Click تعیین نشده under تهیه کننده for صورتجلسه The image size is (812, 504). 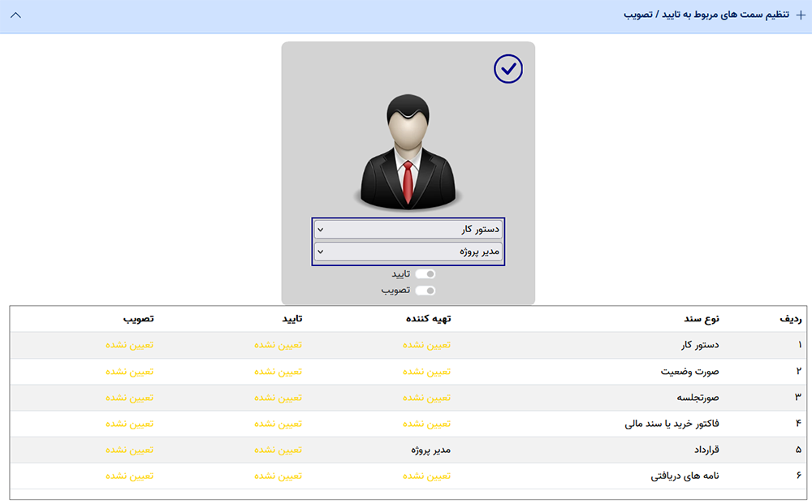click(426, 398)
